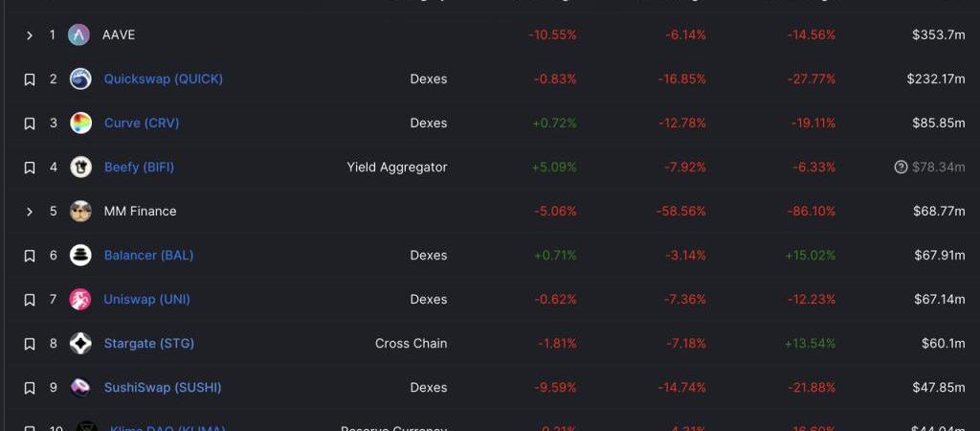This screenshot has width=980, height=431.
Task: Click the MM Finance logo icon
Action: click(x=80, y=212)
